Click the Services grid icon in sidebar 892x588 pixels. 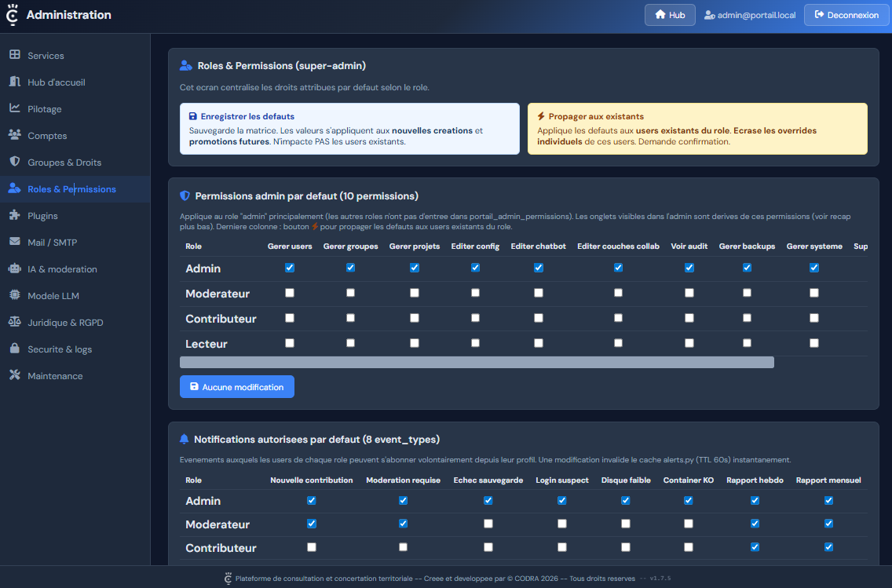pos(14,55)
